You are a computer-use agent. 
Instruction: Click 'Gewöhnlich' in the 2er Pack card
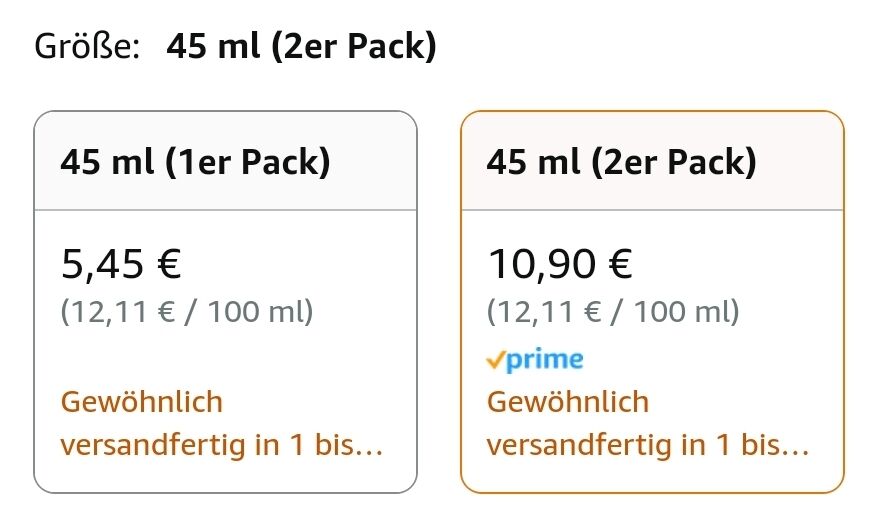click(568, 402)
